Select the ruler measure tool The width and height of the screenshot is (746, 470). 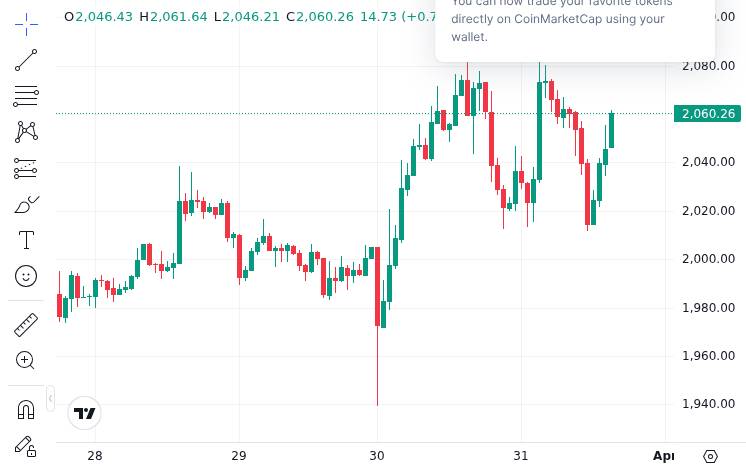tap(26, 324)
